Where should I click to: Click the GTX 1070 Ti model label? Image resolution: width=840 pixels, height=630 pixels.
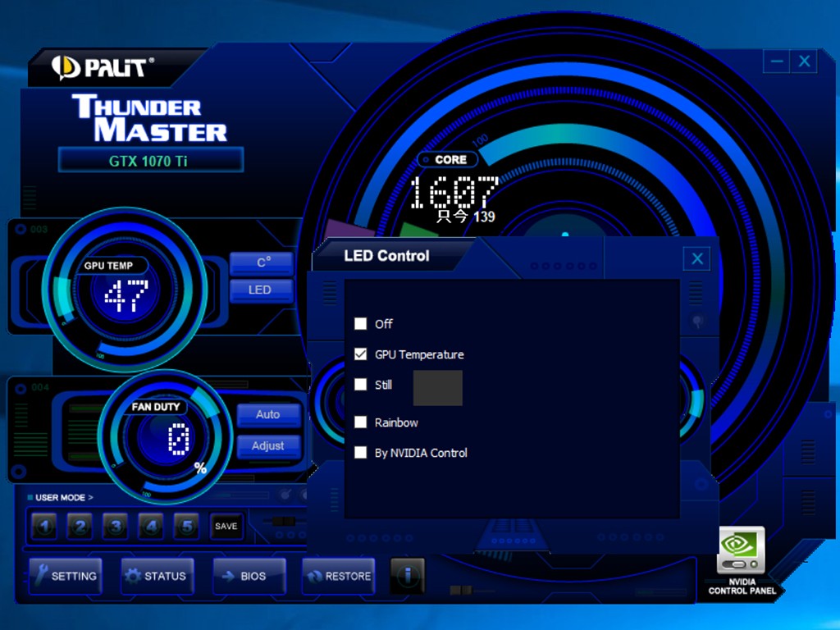(151, 160)
